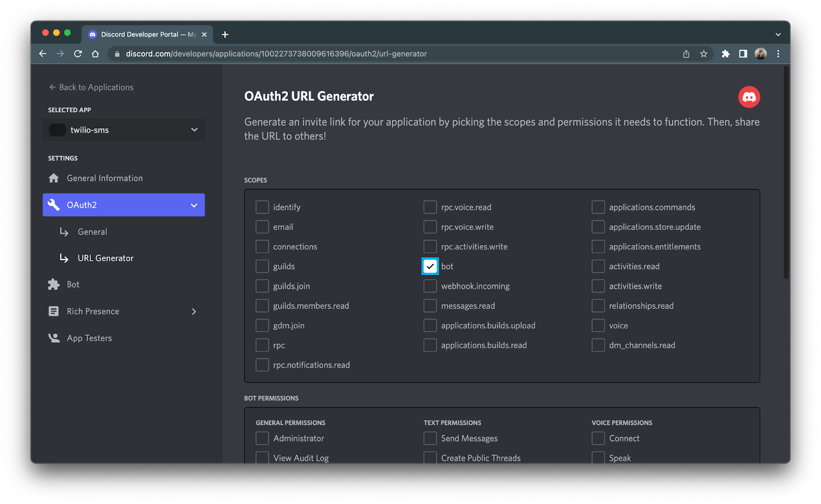Image resolution: width=821 pixels, height=504 pixels.
Task: Click the browser address bar URL
Action: [276, 54]
